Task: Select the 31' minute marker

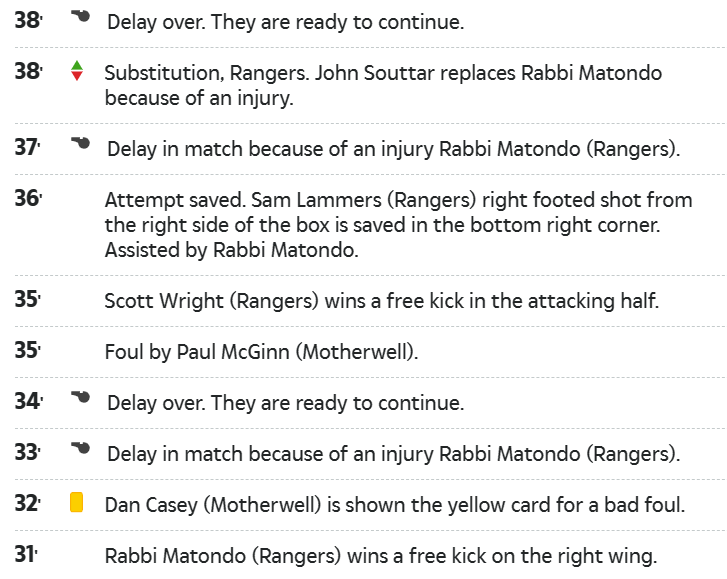Action: point(26,554)
